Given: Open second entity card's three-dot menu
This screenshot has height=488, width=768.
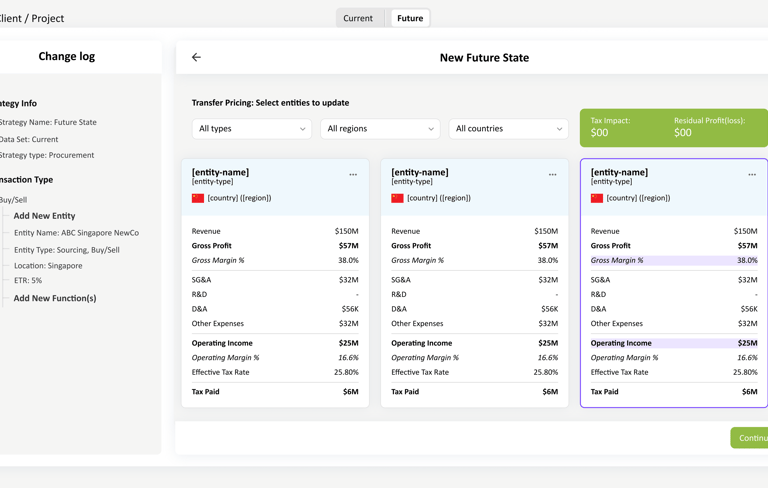Looking at the screenshot, I should click(x=552, y=175).
